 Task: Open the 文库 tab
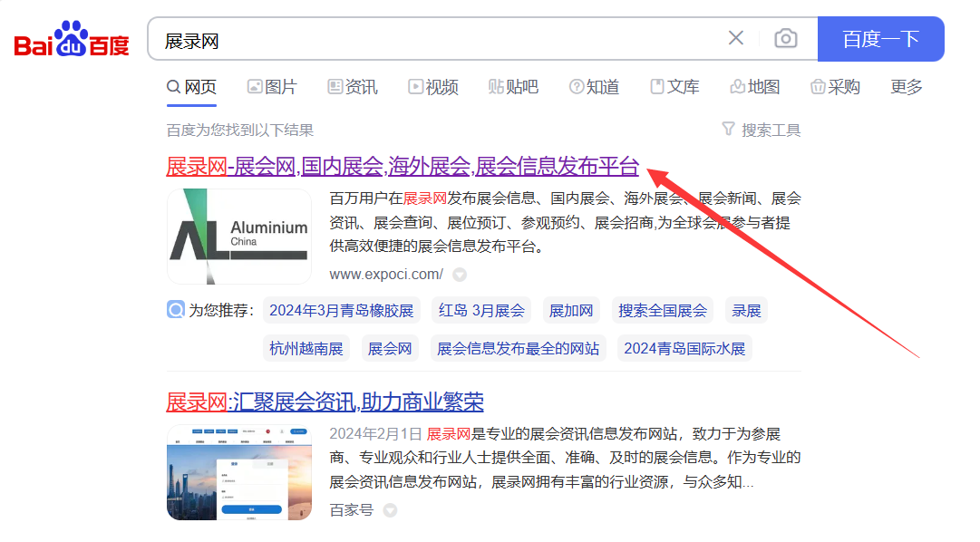[x=674, y=87]
